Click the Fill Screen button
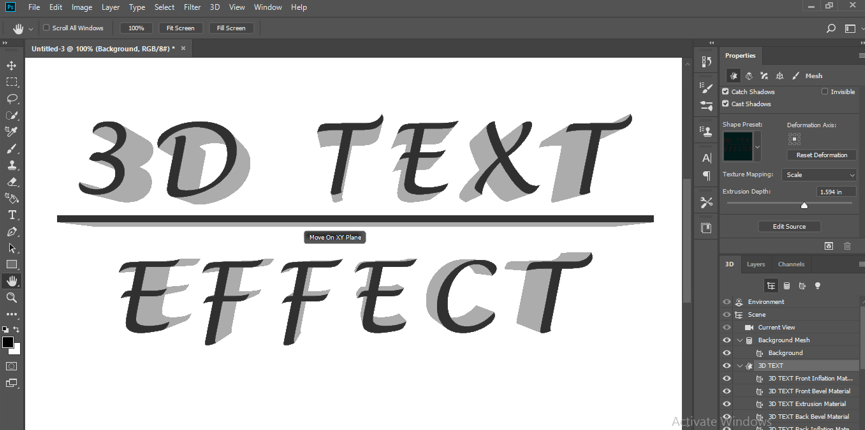The height and width of the screenshot is (430, 865). tap(231, 28)
